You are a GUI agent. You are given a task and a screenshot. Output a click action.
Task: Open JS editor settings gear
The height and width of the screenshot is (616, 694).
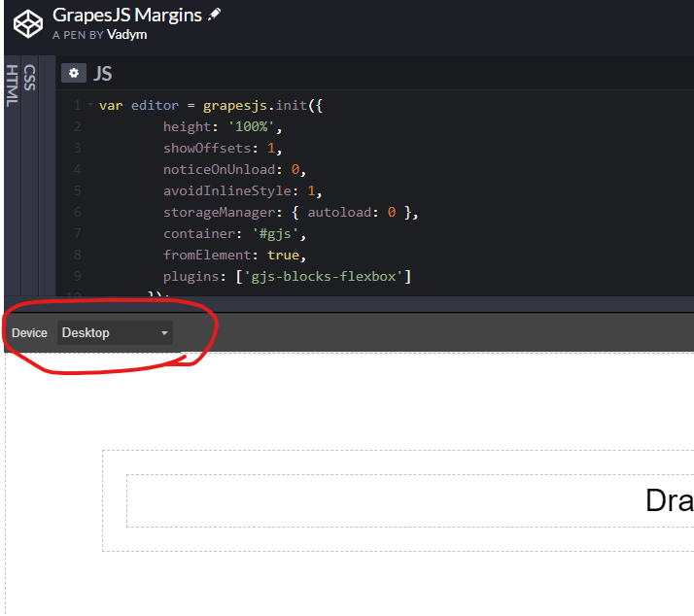[74, 73]
